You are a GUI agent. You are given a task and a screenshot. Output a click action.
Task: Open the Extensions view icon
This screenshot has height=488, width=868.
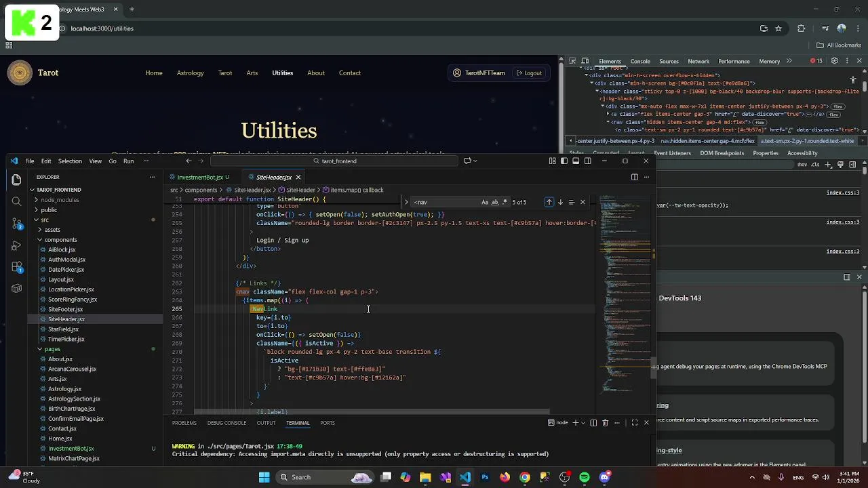pyautogui.click(x=16, y=267)
